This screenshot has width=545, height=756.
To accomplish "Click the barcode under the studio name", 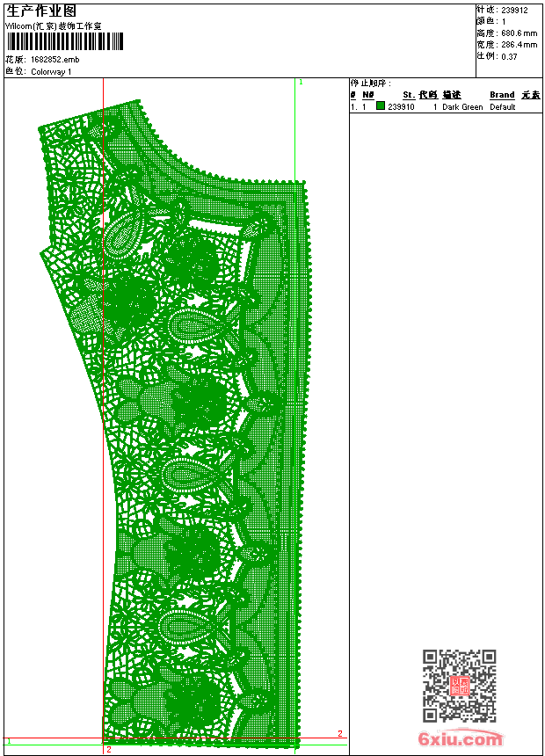I will [x=65, y=42].
